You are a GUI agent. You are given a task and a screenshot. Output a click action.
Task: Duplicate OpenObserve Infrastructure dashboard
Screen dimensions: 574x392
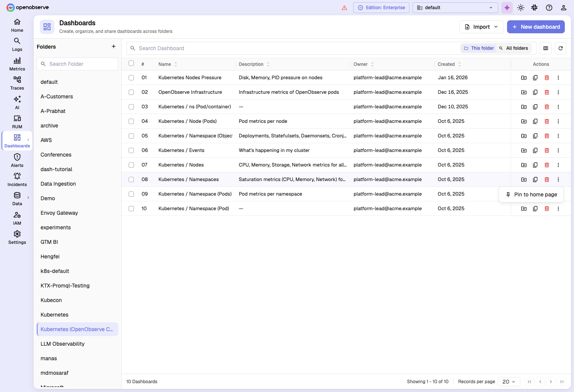coord(535,92)
